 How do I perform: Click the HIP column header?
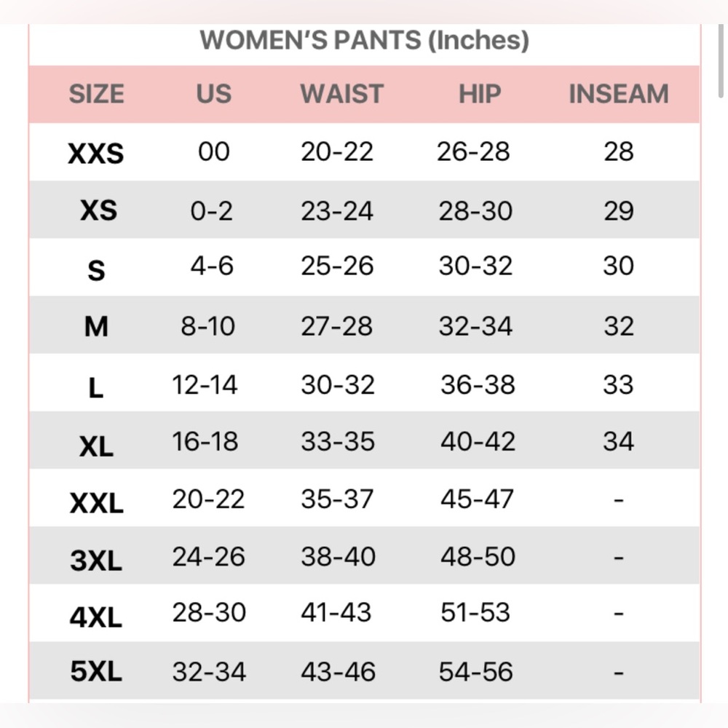[x=480, y=94]
